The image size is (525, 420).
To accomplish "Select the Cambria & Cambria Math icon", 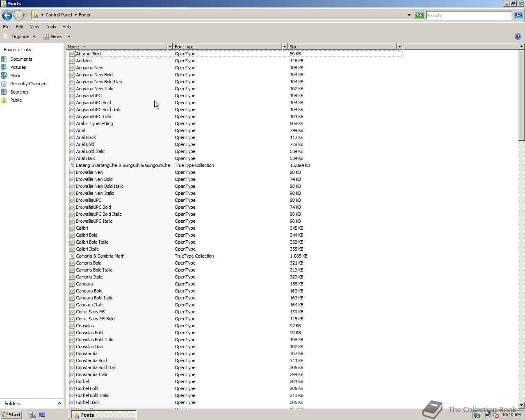I will tap(72, 256).
